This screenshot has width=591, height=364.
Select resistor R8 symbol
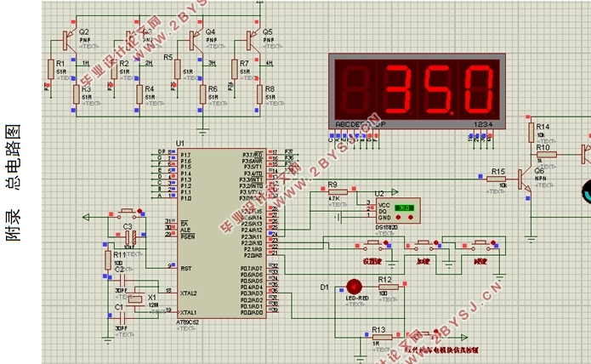[259, 94]
